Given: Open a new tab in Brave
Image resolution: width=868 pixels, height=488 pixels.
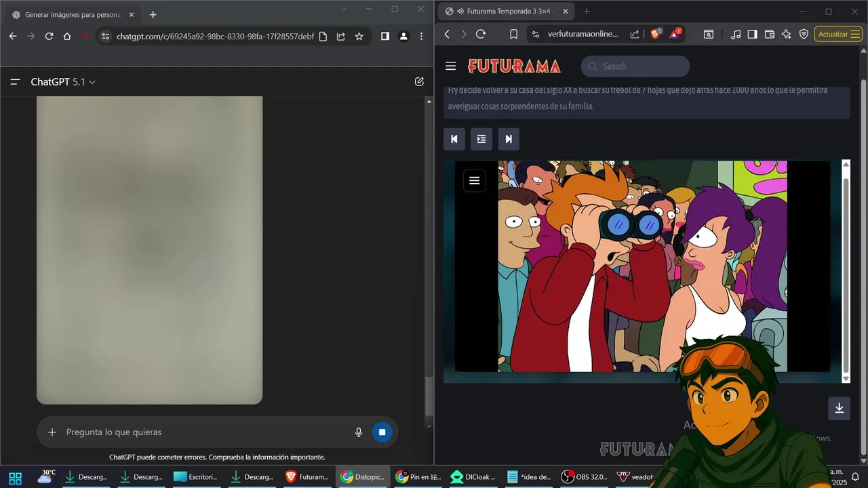Looking at the screenshot, I should (587, 11).
